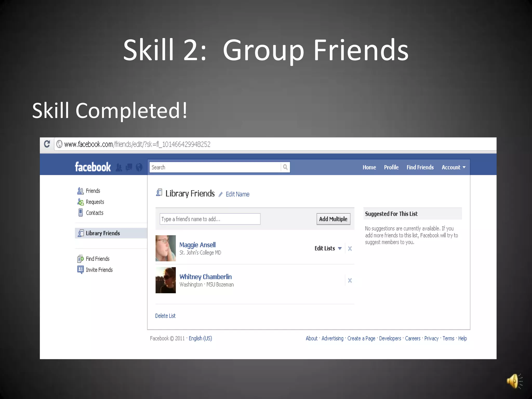The height and width of the screenshot is (399, 532).
Task: Open Edit Lists dropdown for Maggie Ansell
Action: (x=328, y=248)
